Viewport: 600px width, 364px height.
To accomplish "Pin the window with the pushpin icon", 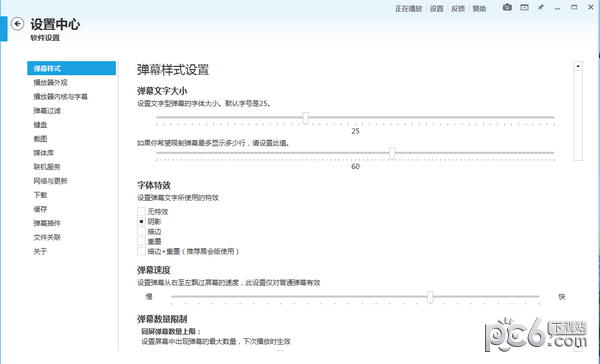I will [x=541, y=7].
